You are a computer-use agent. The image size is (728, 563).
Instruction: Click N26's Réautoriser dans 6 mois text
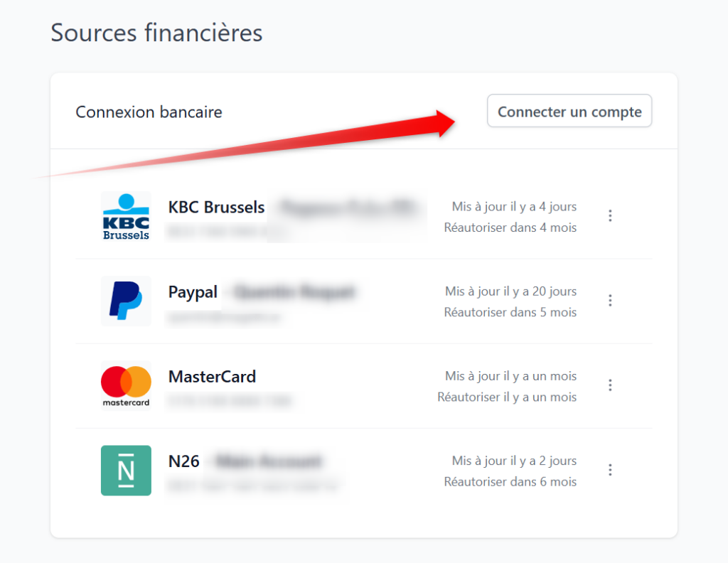pos(510,481)
